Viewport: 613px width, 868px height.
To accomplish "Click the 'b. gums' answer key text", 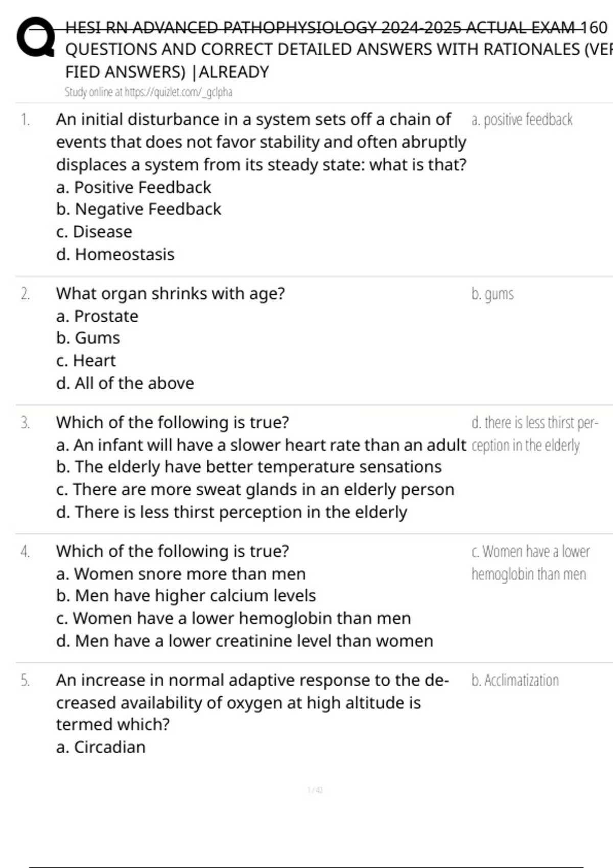I will pyautogui.click(x=492, y=294).
